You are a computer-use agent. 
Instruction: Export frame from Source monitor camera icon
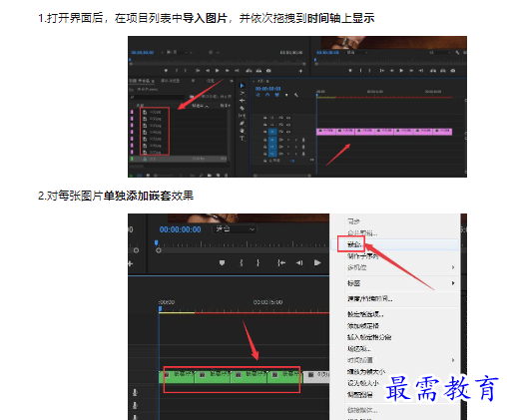tap(268, 71)
